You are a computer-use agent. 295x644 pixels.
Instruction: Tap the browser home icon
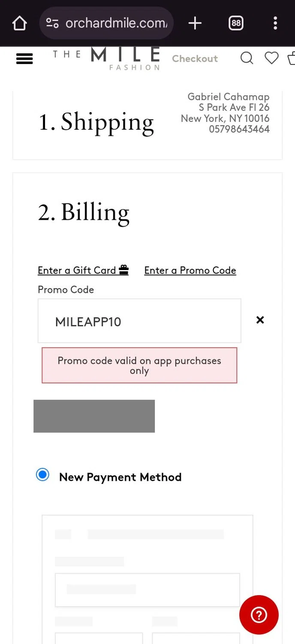point(20,23)
